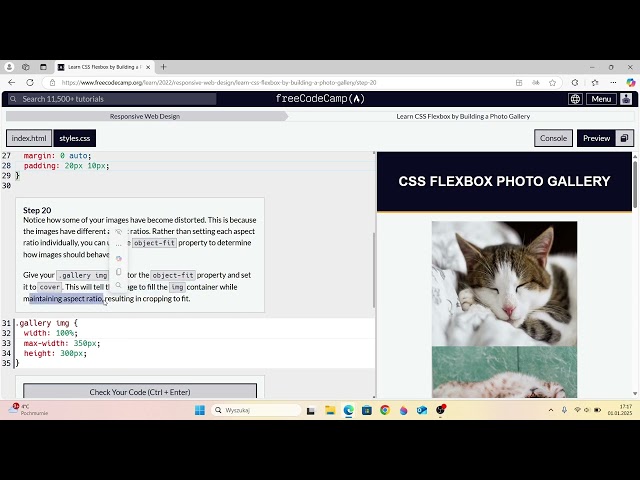
Task: Open Responsive Web Design breadcrumb
Action: point(145,116)
